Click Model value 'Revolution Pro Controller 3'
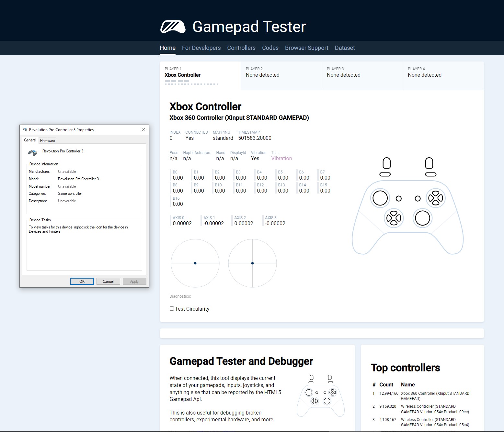The image size is (504, 432). point(78,179)
